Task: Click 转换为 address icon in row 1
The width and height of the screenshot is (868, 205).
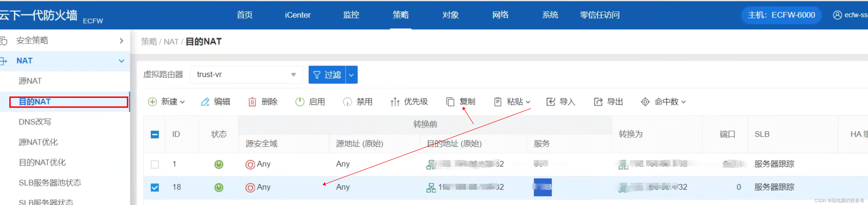Action: coord(623,164)
